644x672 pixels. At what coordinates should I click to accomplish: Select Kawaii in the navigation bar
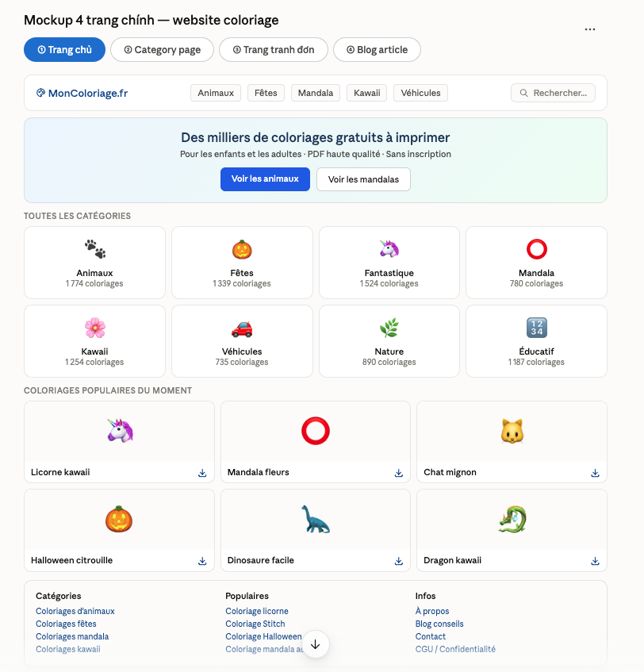[366, 93]
